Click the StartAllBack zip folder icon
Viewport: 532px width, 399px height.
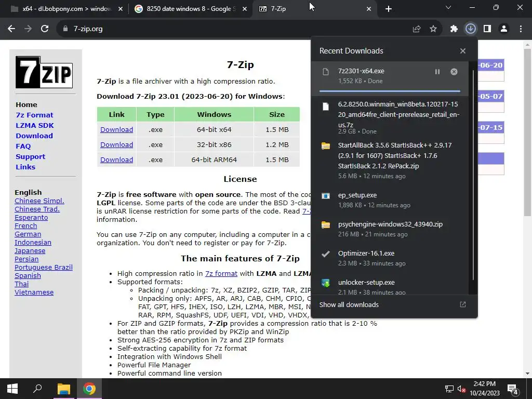click(326, 146)
